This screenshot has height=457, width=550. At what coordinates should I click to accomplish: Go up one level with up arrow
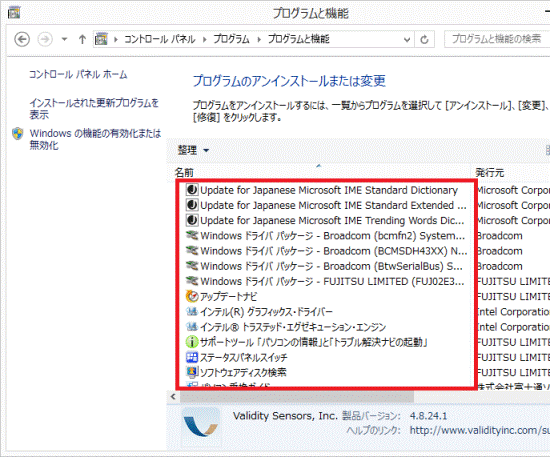82,39
